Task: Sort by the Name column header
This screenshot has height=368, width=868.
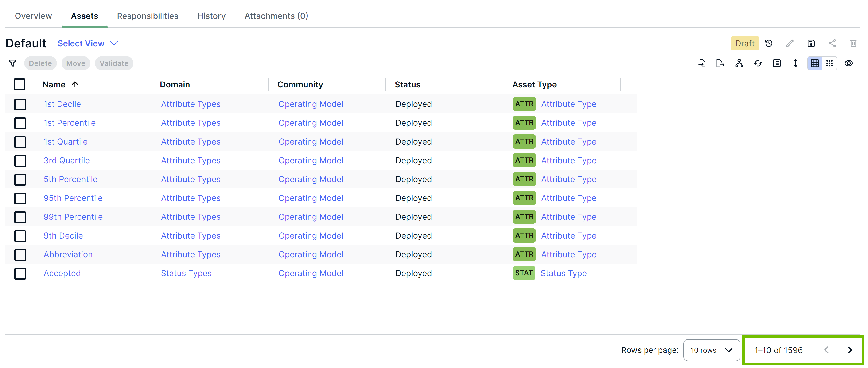Action: click(54, 84)
